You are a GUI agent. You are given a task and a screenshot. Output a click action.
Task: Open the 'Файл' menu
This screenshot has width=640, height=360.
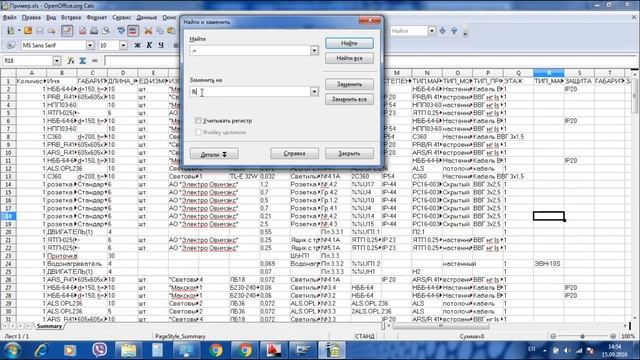[9, 18]
